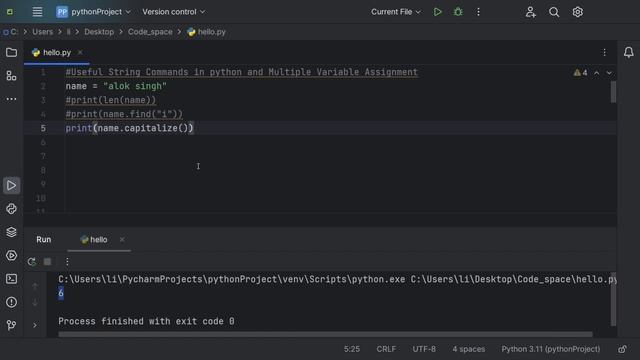Start debugging with the bug icon
The width and height of the screenshot is (640, 360).
458,12
